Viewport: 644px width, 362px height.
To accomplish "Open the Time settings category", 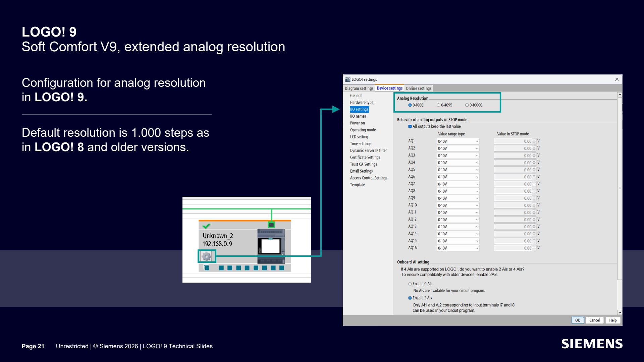I will pyautogui.click(x=361, y=144).
